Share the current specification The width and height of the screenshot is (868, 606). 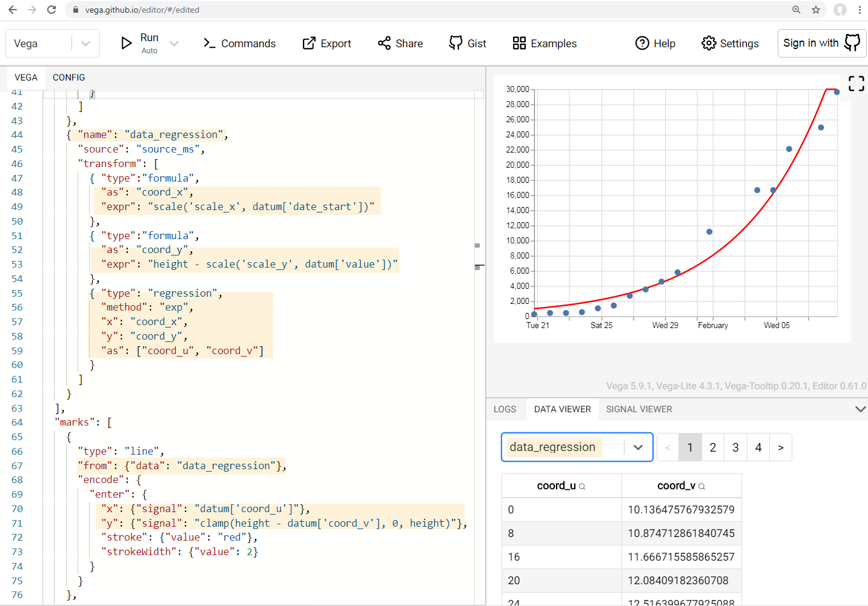pos(400,43)
